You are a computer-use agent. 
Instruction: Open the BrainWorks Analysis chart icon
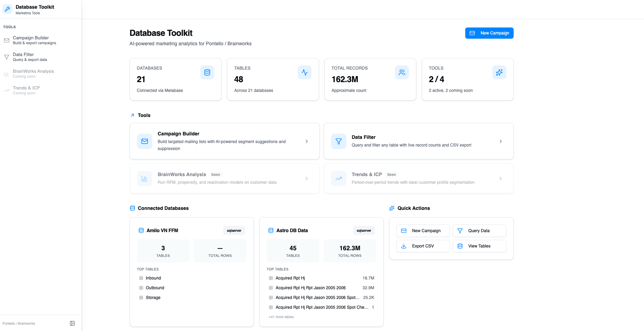tap(6, 73)
